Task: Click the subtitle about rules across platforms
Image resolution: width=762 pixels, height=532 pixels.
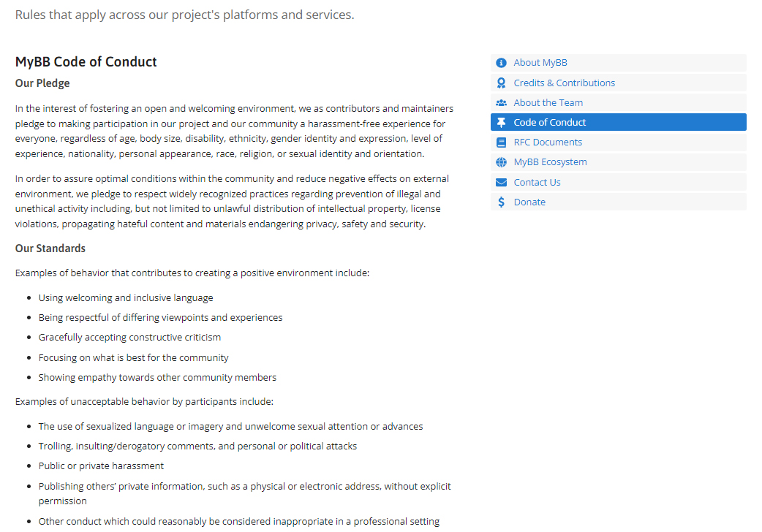Action: tap(185, 15)
